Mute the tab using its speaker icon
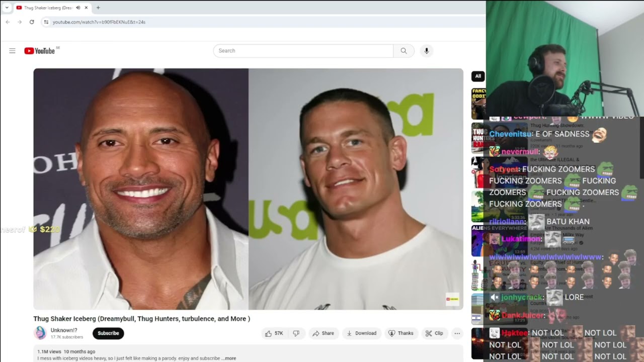Image resolution: width=644 pixels, height=362 pixels. 78,8
